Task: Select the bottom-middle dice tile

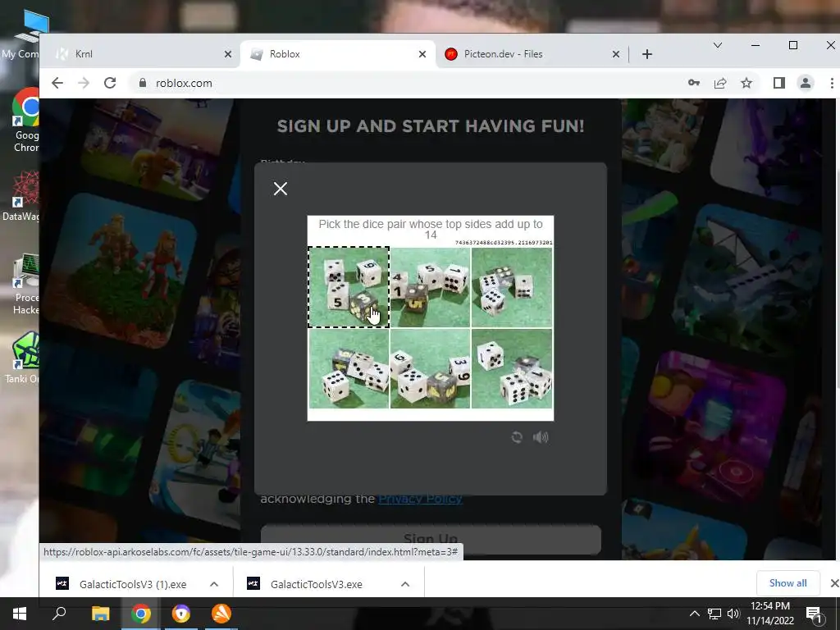Action: 430,368
